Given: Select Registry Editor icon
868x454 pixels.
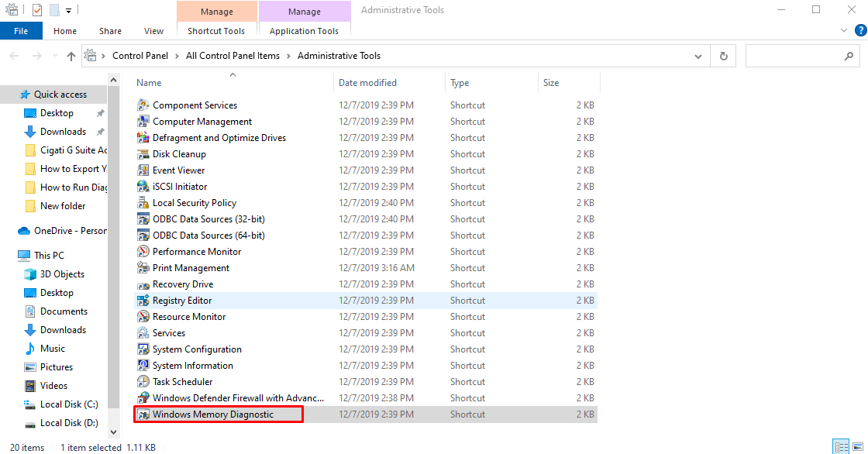Looking at the screenshot, I should pos(143,301).
